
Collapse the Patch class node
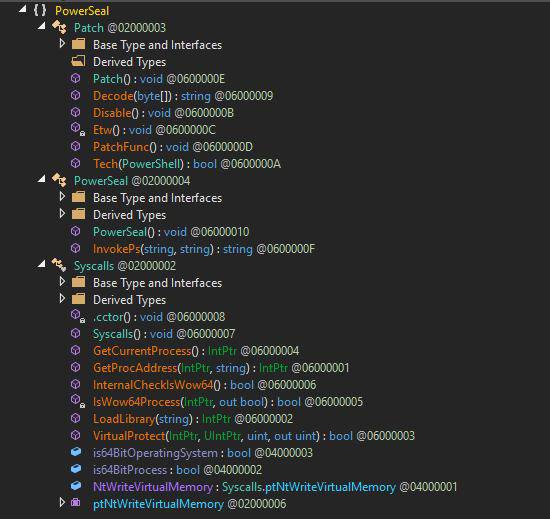41,26
